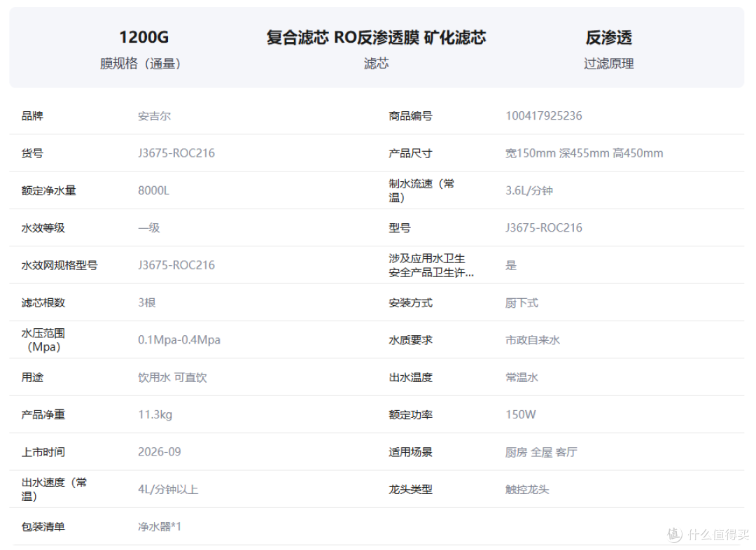Click the installation value "厨下式"
The image size is (756, 550).
[521, 303]
